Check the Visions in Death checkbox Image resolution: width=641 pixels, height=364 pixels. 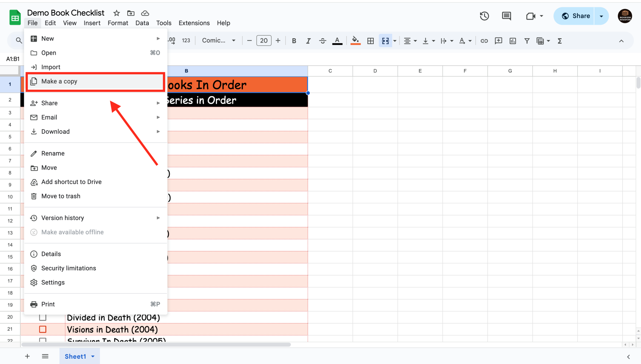(43, 329)
